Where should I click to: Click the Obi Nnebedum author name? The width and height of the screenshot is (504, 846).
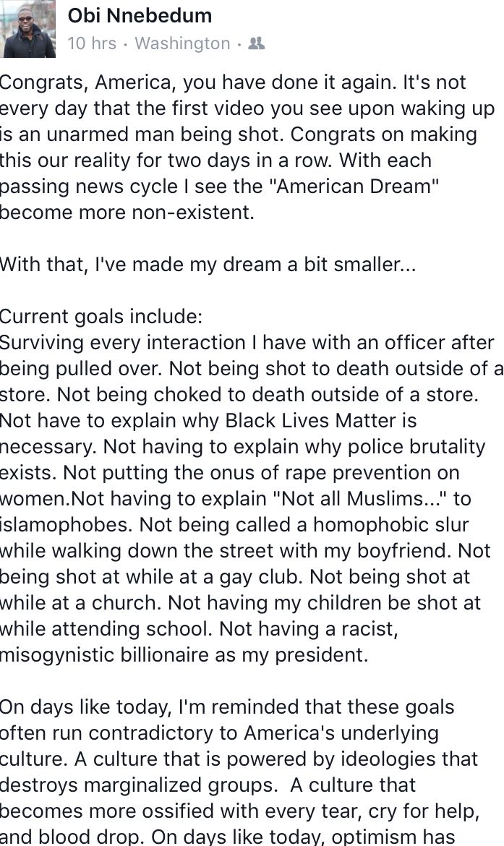tap(140, 16)
